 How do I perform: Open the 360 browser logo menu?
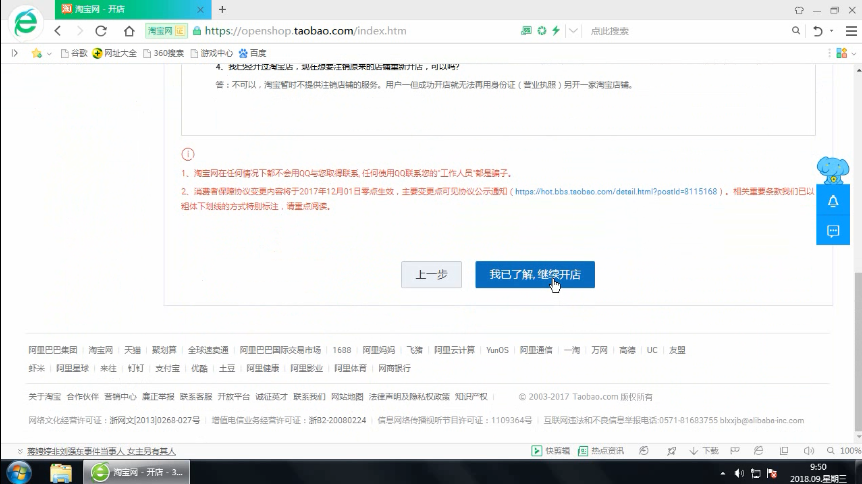click(25, 23)
